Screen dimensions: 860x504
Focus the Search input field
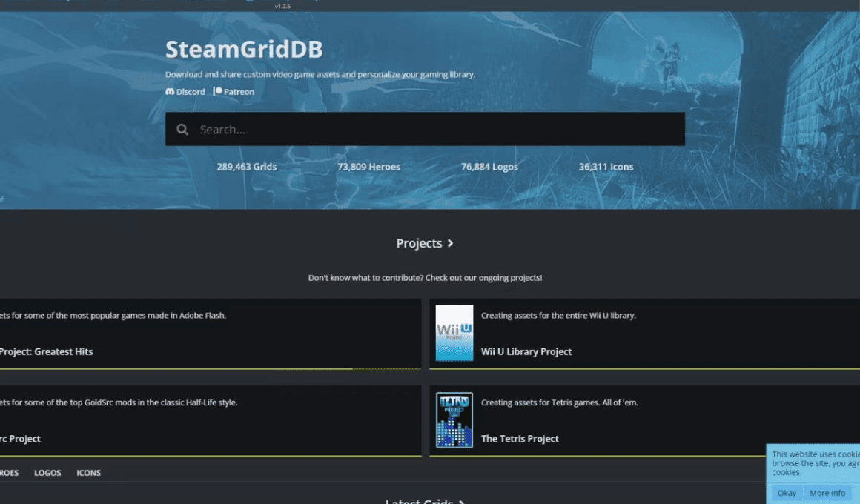coord(425,129)
